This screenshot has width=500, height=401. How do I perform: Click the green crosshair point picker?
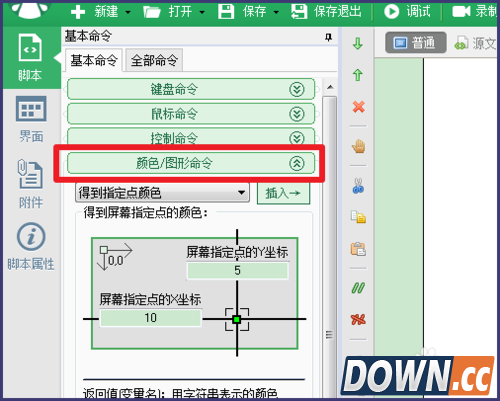coord(237,319)
